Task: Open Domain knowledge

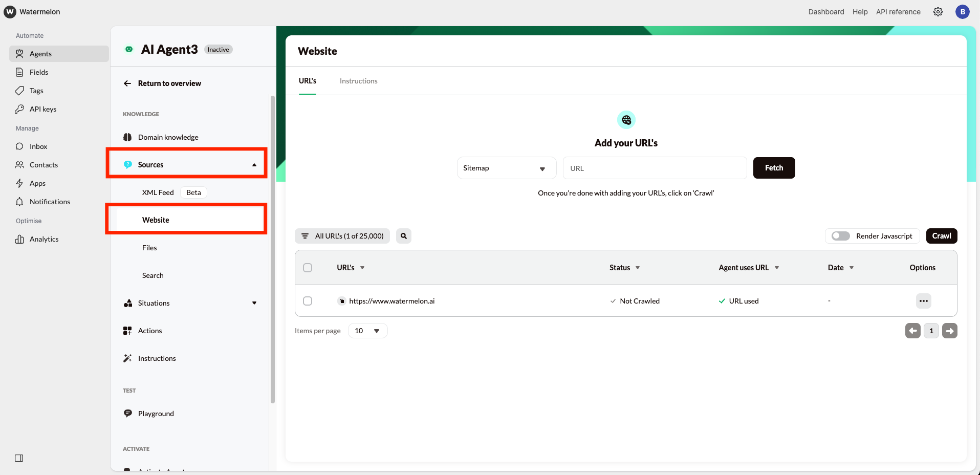Action: pyautogui.click(x=168, y=137)
